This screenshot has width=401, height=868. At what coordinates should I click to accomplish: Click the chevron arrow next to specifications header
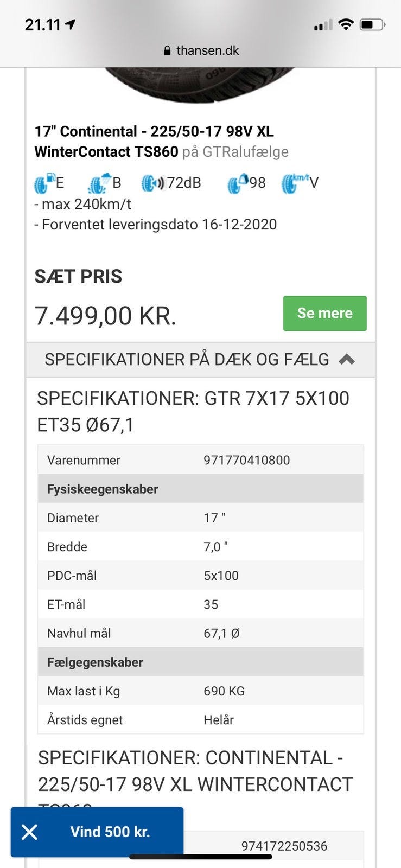(347, 359)
